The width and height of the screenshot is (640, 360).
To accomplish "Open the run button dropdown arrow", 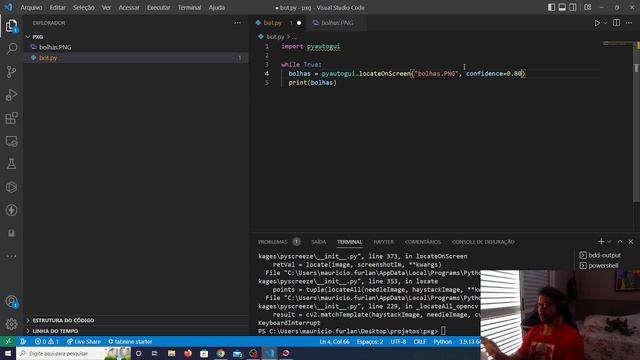I will [605, 23].
